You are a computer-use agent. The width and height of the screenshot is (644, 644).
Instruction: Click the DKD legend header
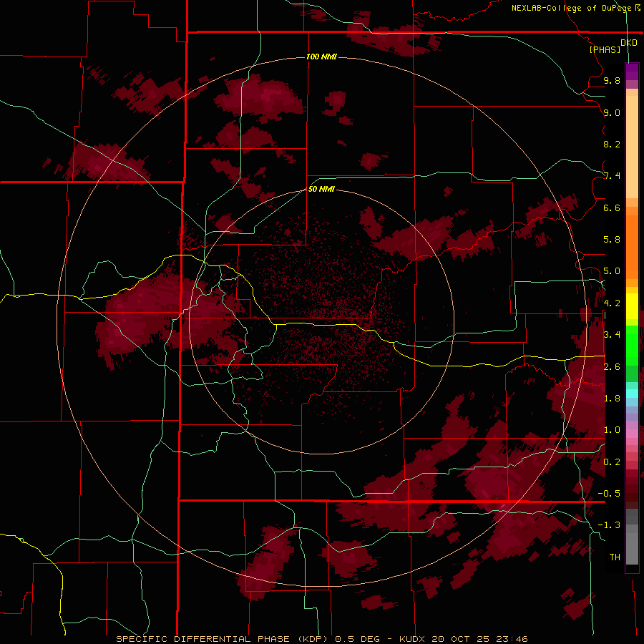point(628,42)
